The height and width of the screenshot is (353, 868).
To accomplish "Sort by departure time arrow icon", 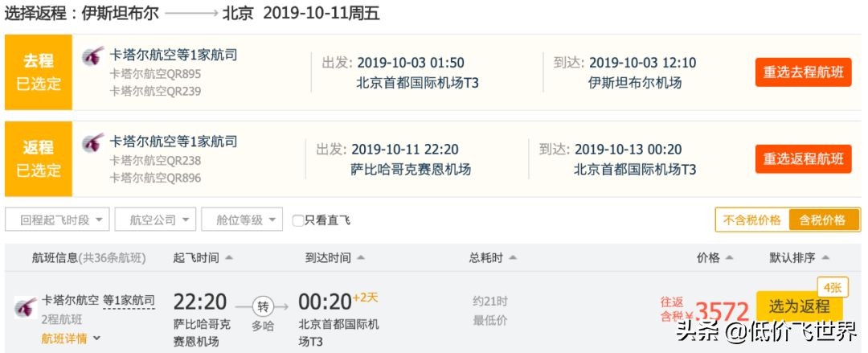I will tap(229, 258).
